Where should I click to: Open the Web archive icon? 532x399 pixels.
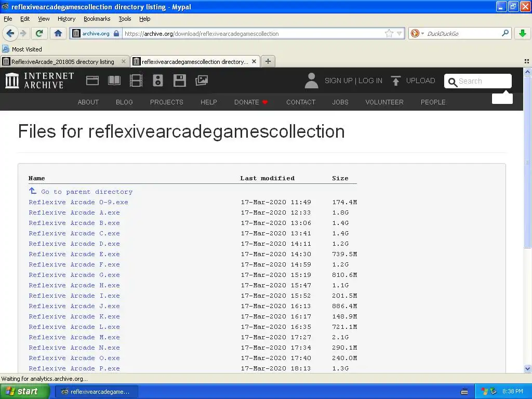click(92, 81)
